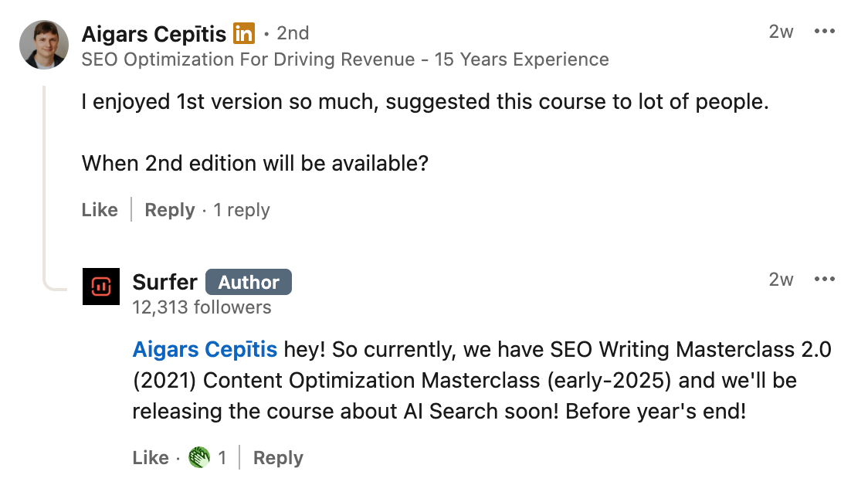The image size is (868, 502).
Task: Click the Aigars Cepītis commenter name
Action: (154, 34)
